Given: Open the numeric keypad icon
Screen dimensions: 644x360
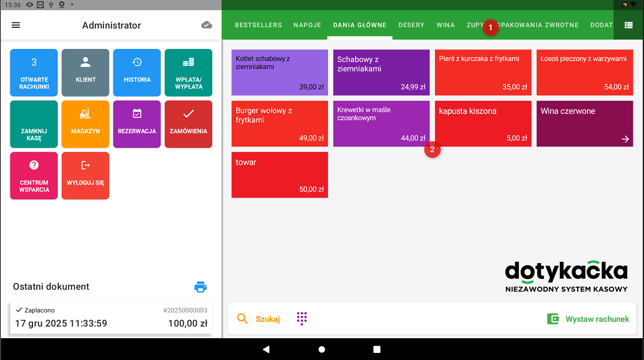Looking at the screenshot, I should 302,319.
